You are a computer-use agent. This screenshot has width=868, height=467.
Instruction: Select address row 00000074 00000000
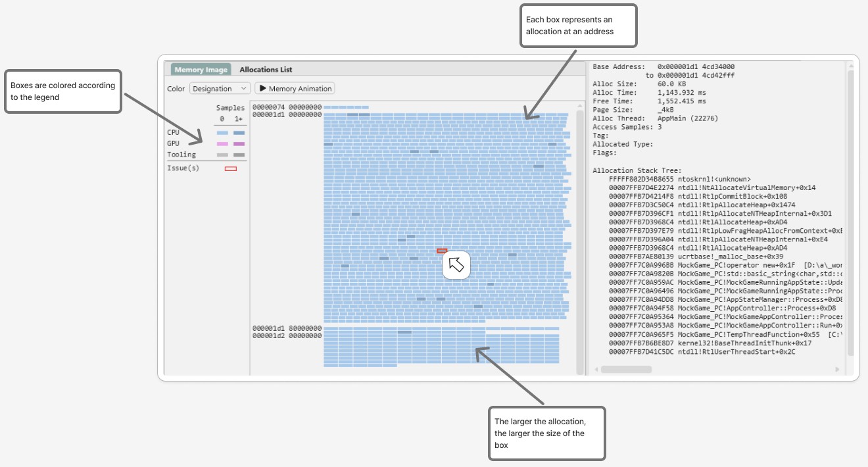pos(287,107)
